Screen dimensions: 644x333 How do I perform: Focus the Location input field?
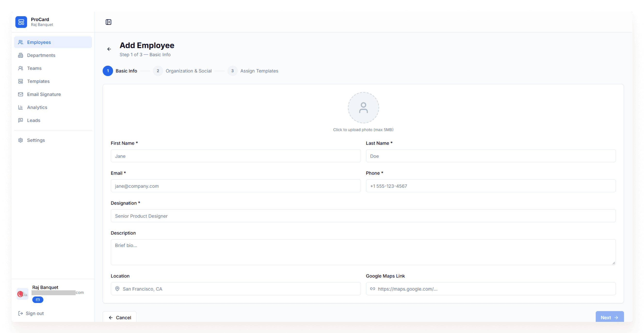(235, 289)
